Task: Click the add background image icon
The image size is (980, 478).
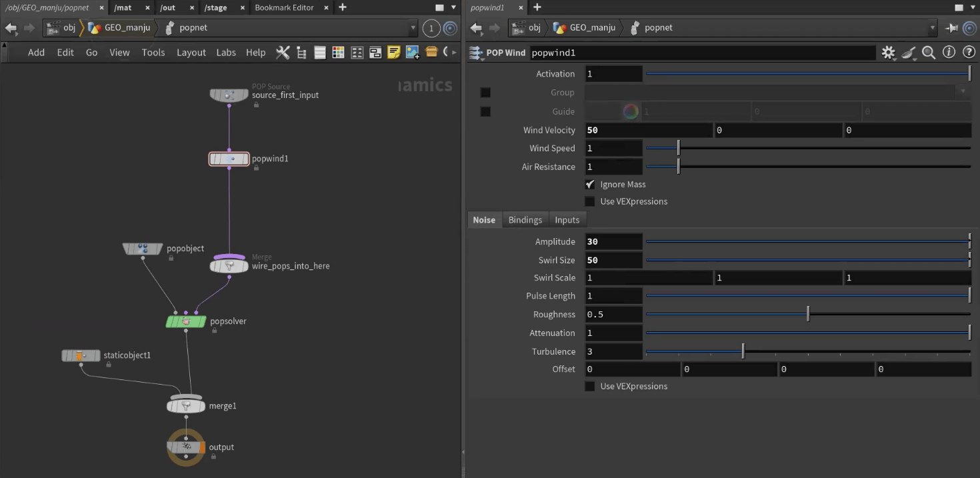Action: click(412, 53)
